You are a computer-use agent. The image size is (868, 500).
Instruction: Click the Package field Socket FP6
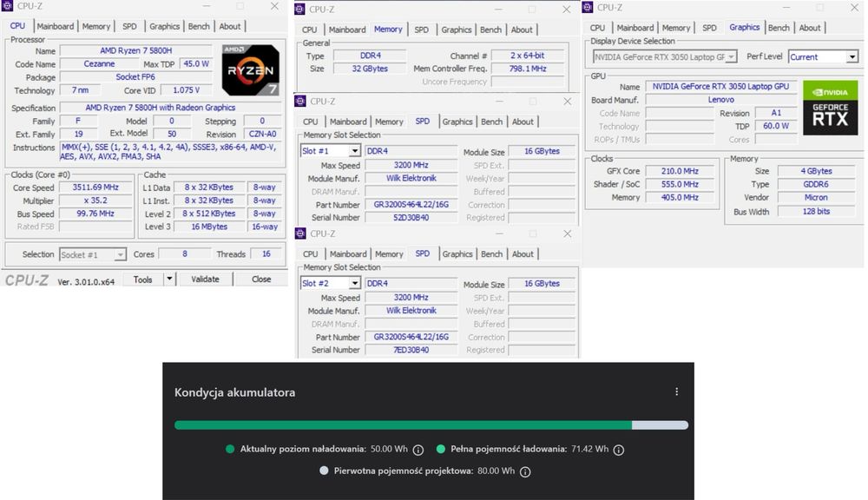point(135,77)
